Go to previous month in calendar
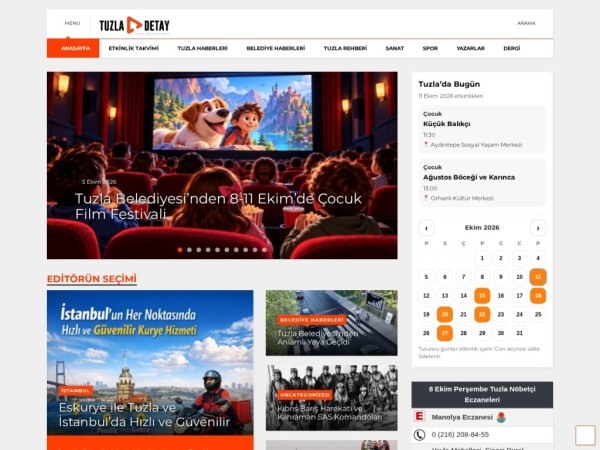Image resolution: width=600 pixels, height=450 pixels. click(x=426, y=228)
